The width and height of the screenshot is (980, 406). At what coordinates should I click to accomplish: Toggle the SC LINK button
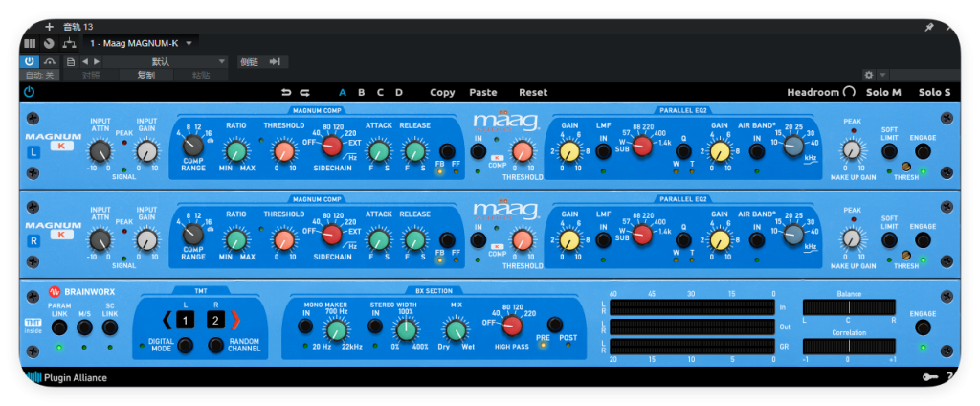pos(110,327)
